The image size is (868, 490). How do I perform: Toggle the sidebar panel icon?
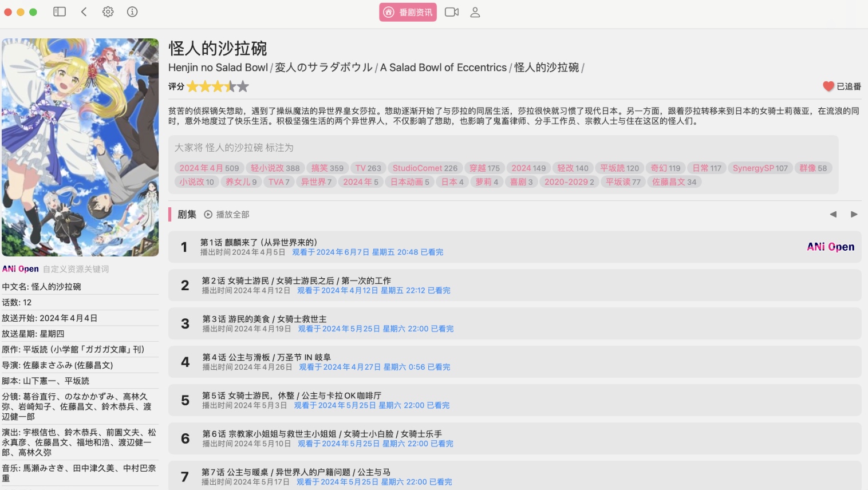(x=60, y=11)
